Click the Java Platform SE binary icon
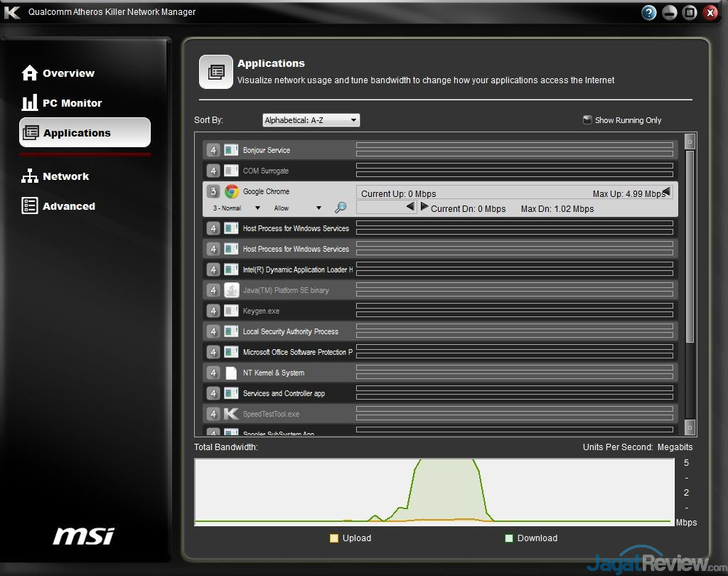728x576 pixels. 232,290
